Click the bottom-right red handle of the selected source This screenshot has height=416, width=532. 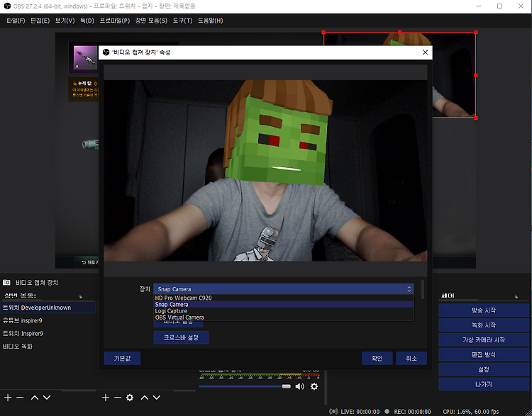(476, 118)
